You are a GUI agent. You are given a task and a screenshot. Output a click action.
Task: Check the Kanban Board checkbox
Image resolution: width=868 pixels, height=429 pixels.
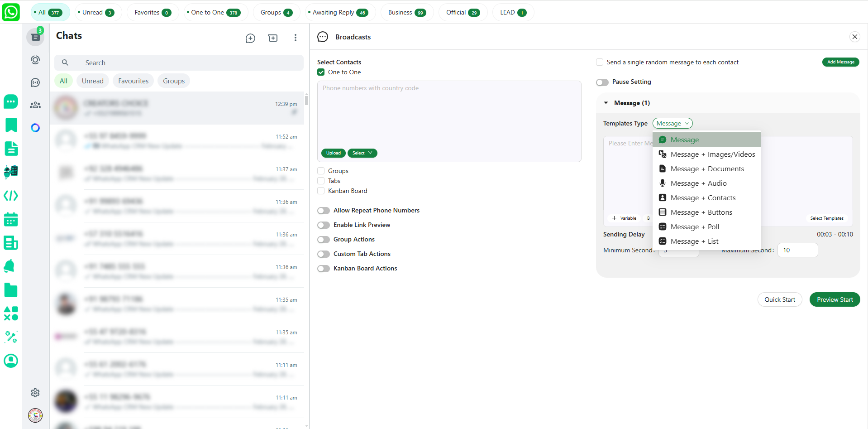(x=321, y=191)
